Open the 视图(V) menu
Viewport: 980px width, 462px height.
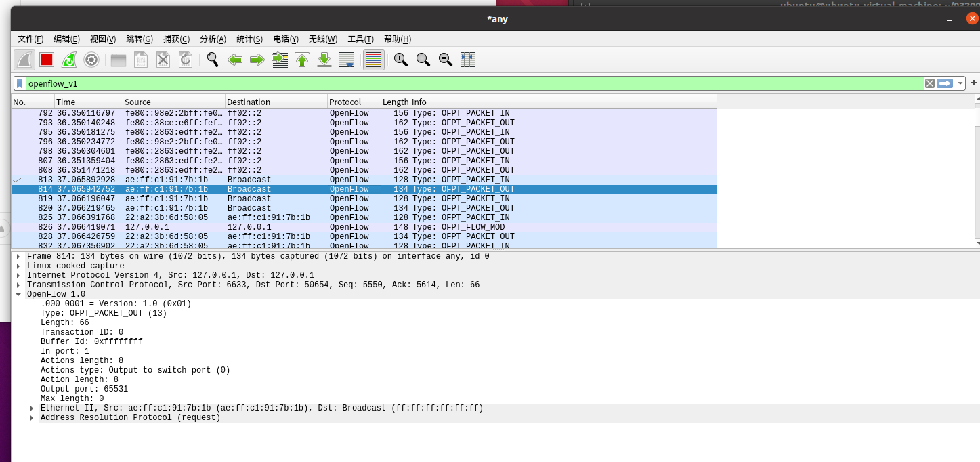pyautogui.click(x=103, y=39)
